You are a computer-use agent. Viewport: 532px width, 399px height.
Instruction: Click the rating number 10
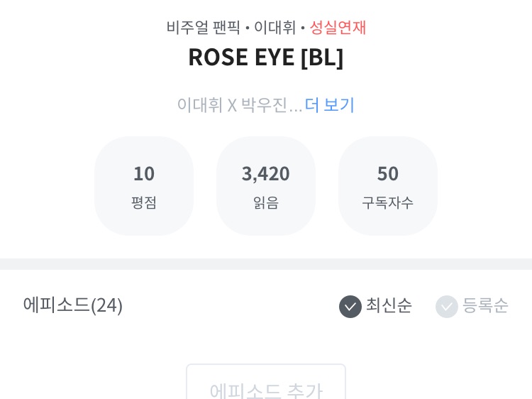click(x=144, y=173)
